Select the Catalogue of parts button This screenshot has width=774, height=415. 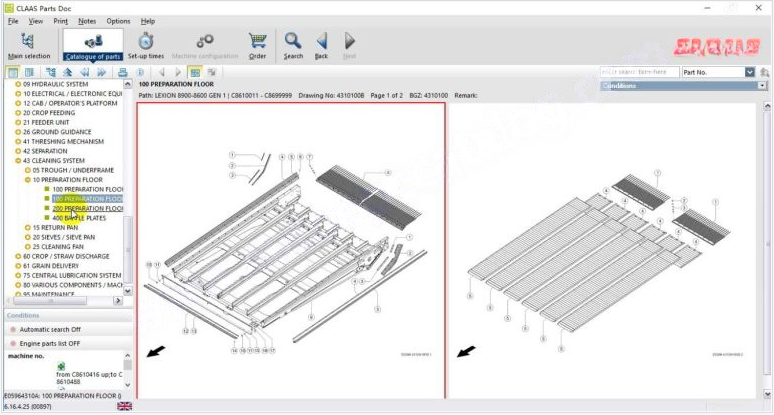tap(93, 45)
